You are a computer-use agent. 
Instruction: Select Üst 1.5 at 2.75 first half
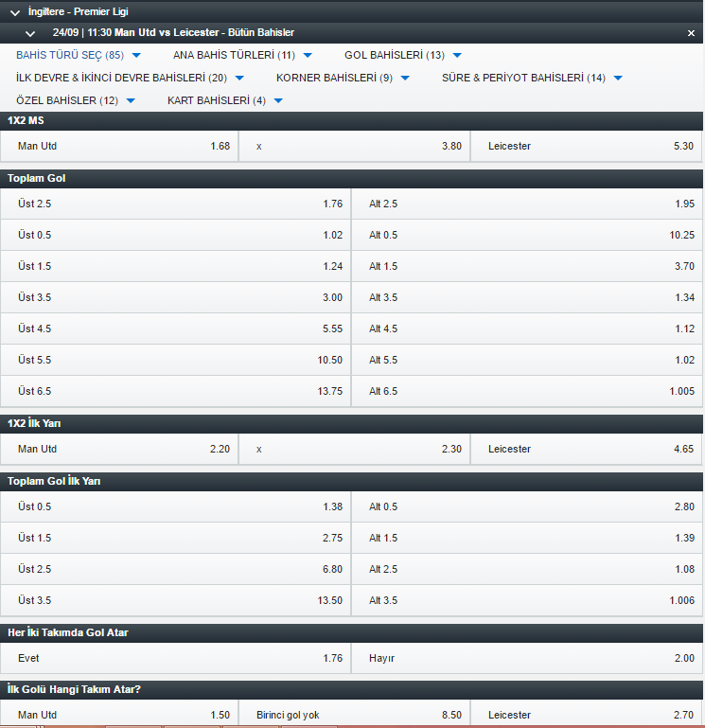pyautogui.click(x=175, y=538)
